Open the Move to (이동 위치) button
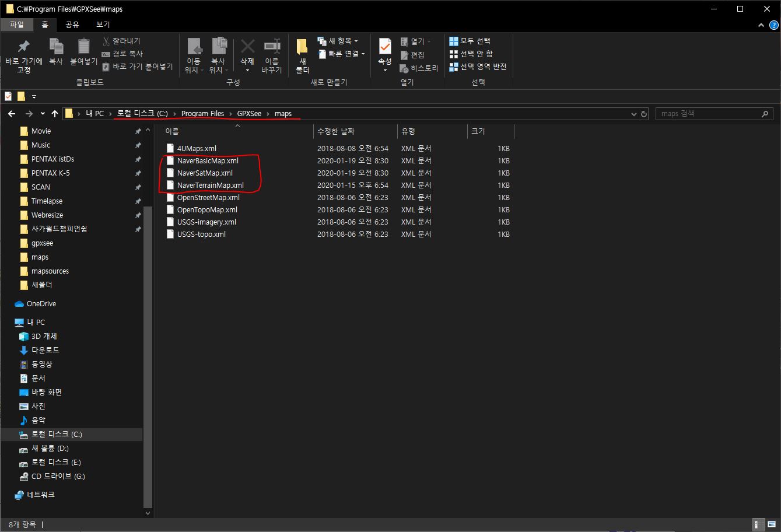The height and width of the screenshot is (532, 781). (x=194, y=56)
